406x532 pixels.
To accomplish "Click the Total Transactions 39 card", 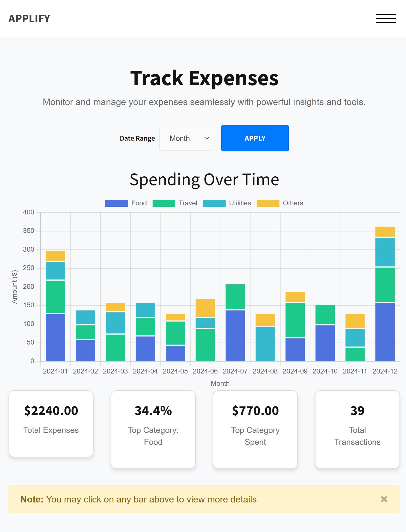I will (x=357, y=429).
